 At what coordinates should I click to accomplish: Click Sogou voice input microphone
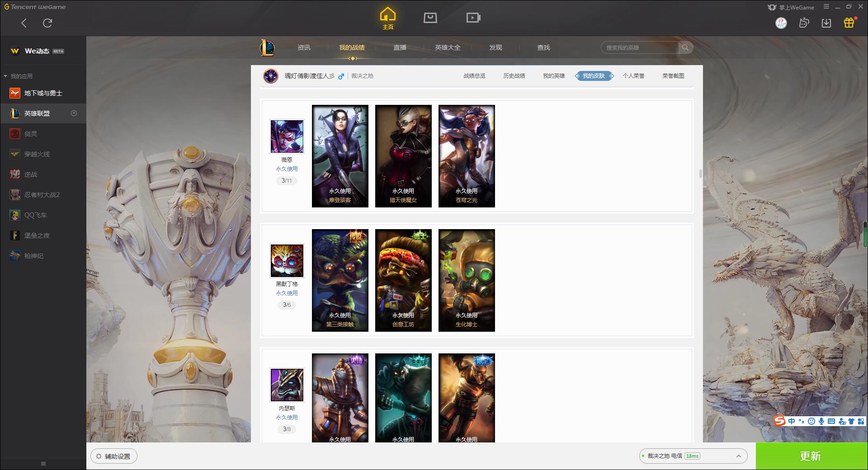click(821, 421)
